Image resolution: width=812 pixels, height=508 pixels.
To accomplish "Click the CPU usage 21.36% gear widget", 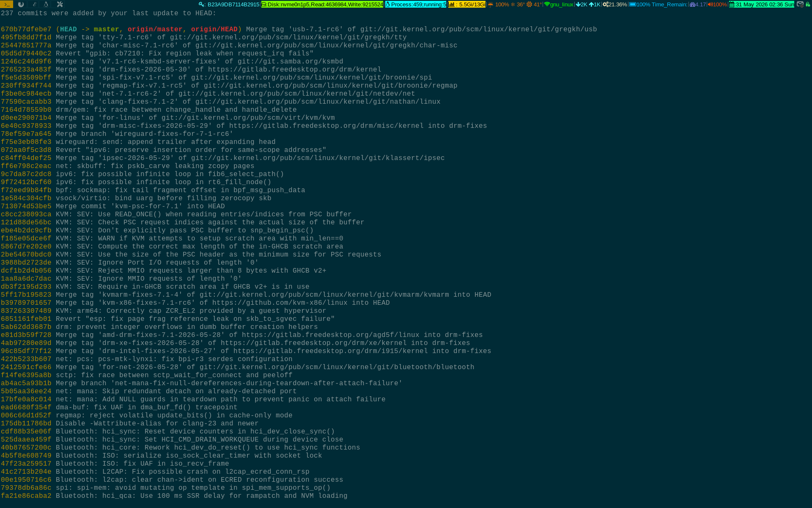I will 615,4.
